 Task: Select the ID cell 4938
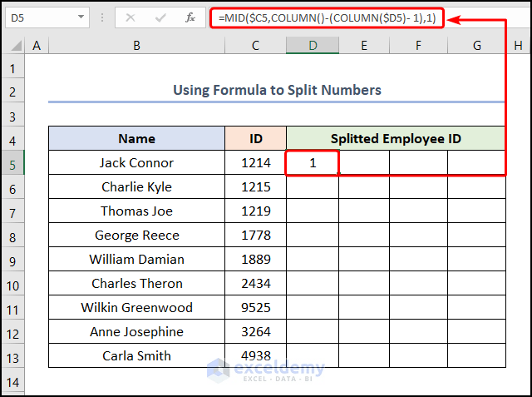tap(255, 355)
